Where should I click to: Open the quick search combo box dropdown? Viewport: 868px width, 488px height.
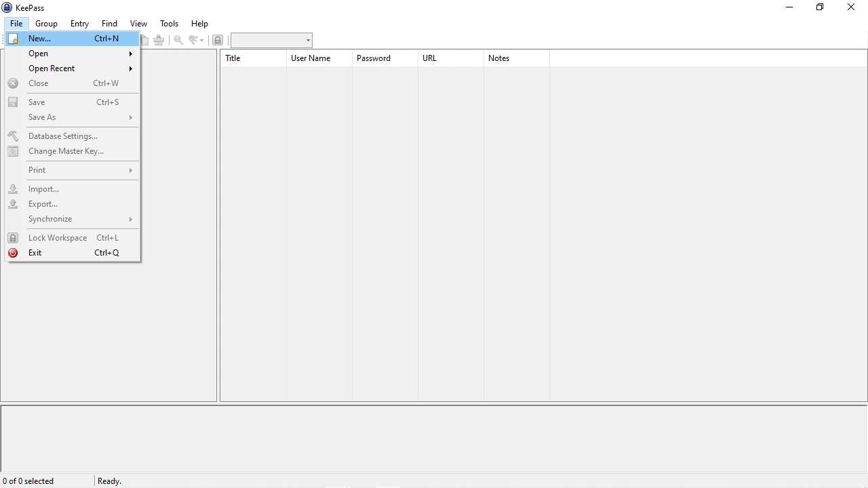tap(307, 41)
